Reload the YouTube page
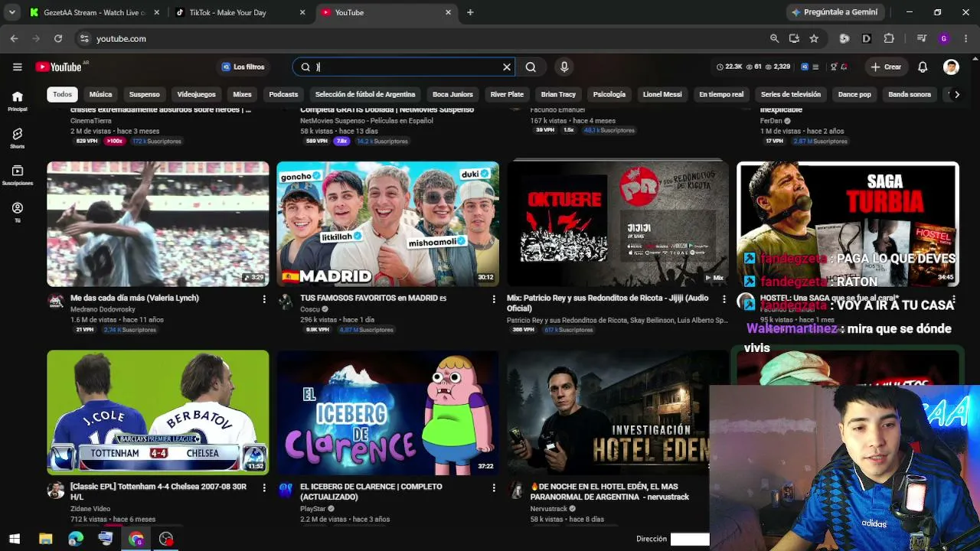 coord(58,38)
